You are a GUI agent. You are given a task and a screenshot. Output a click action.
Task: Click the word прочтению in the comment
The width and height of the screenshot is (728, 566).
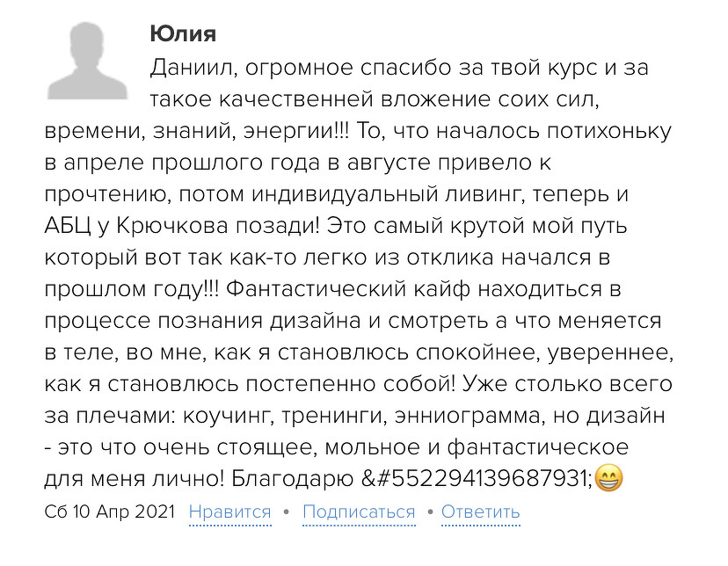[x=99, y=193]
